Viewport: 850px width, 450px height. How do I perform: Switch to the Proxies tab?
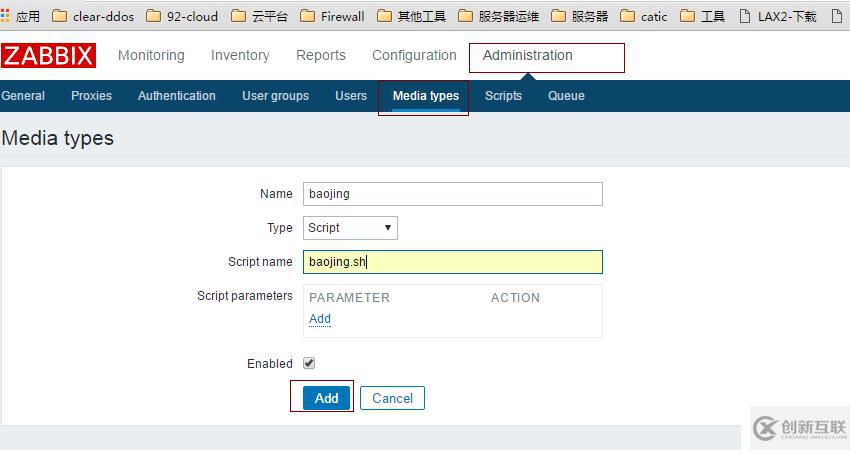92,96
